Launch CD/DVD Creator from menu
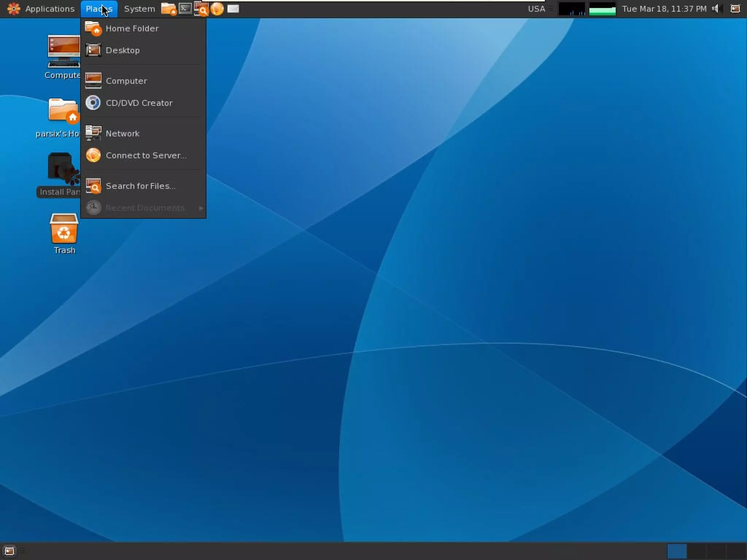 [139, 103]
